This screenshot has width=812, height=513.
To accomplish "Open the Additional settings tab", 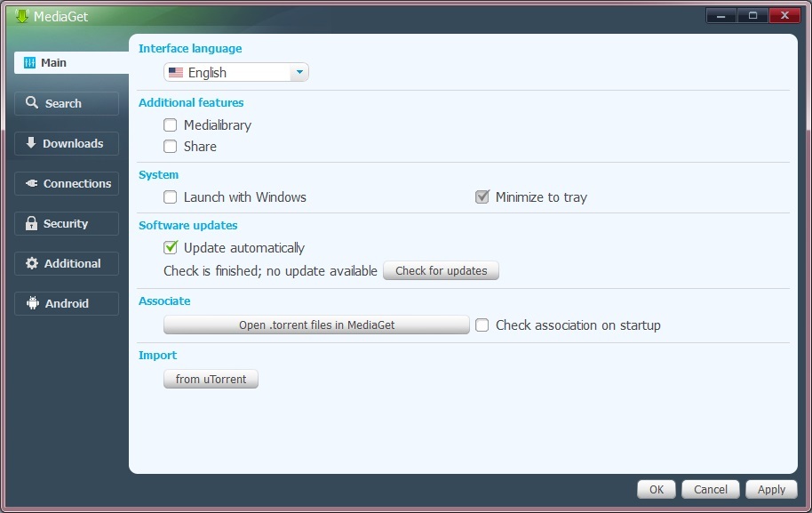I will click(67, 263).
